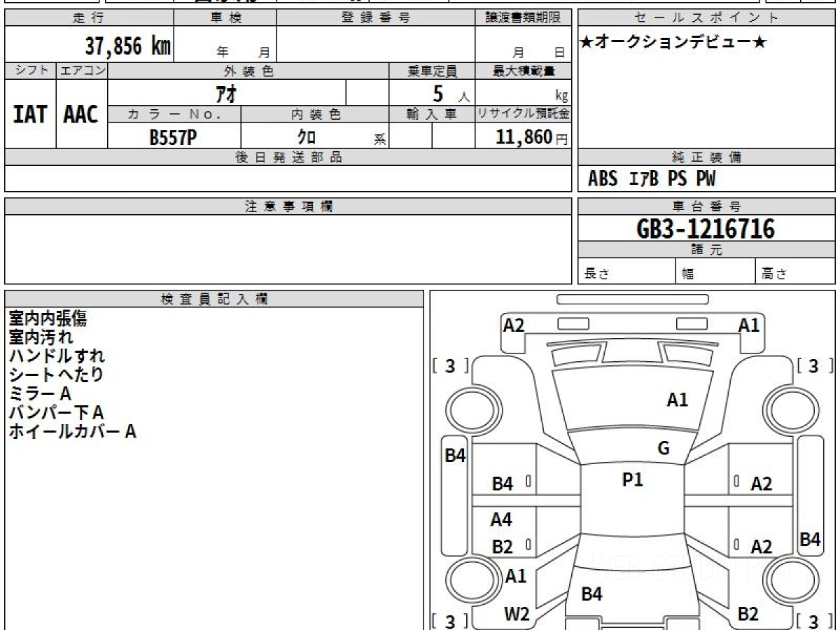Image resolution: width=840 pixels, height=630 pixels.
Task: Select the クロ interior color value
Action: tap(307, 137)
